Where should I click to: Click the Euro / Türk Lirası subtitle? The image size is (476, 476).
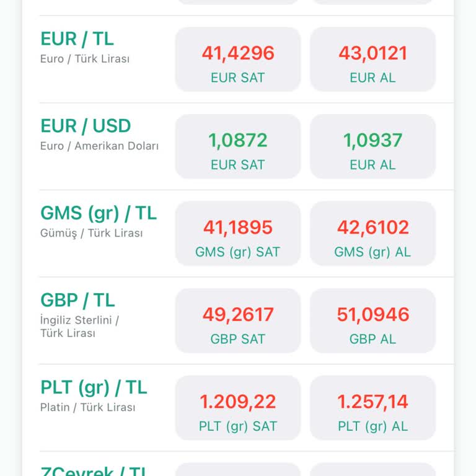[x=85, y=59]
